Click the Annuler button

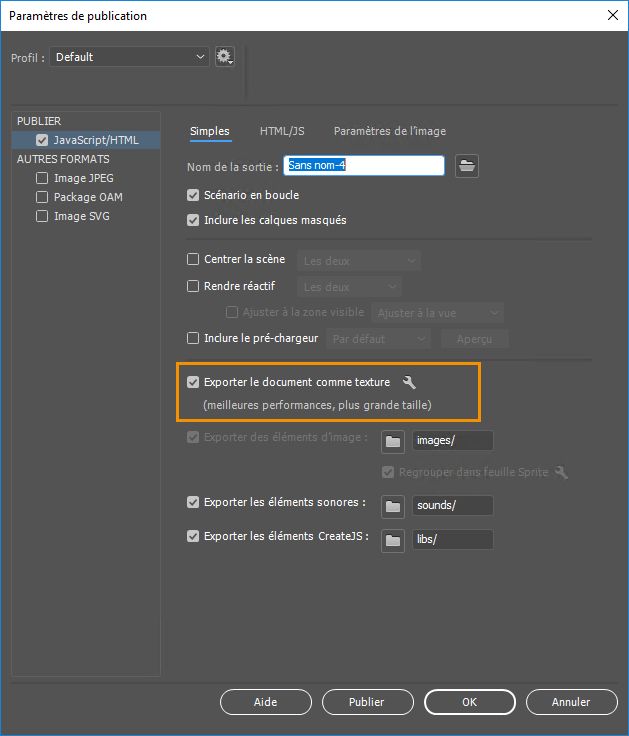[x=571, y=702]
